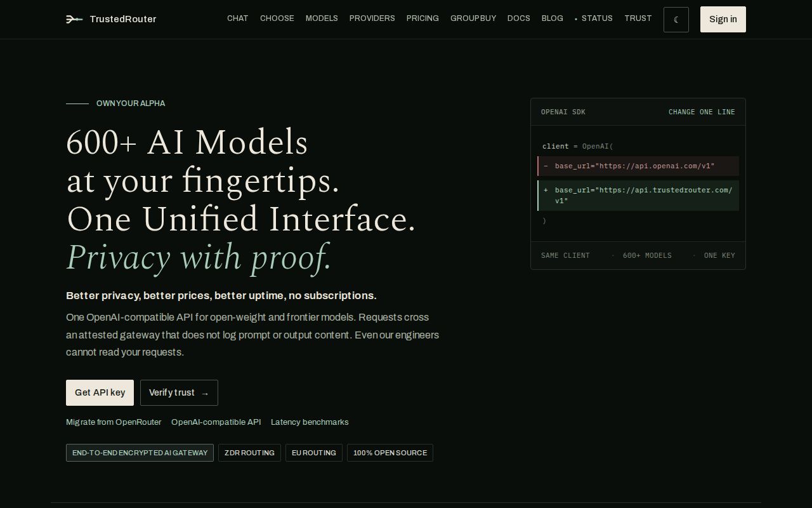812x508 pixels.
Task: Go to the CHOOSE page
Action: click(x=277, y=18)
